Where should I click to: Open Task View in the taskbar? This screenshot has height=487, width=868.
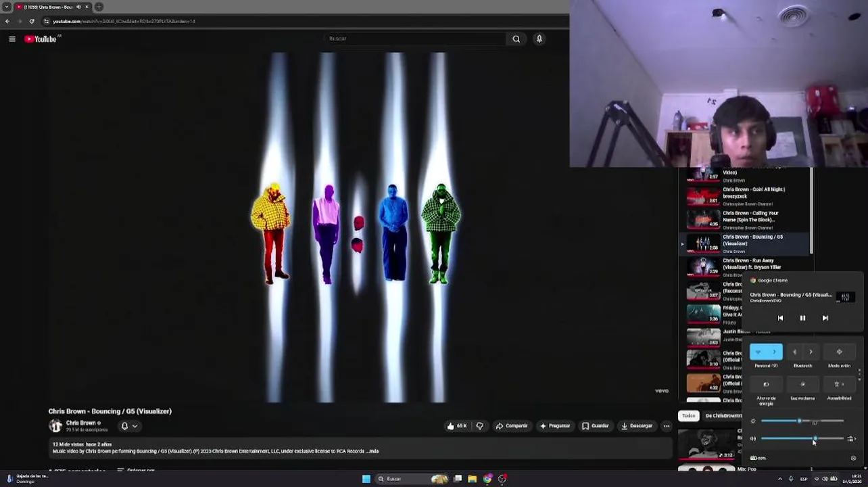[x=458, y=479]
